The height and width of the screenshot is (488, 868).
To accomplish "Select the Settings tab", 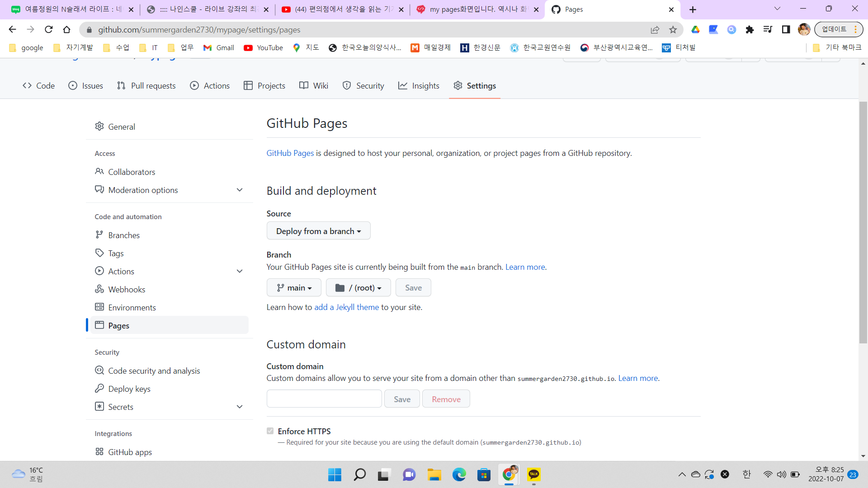I will (x=475, y=86).
